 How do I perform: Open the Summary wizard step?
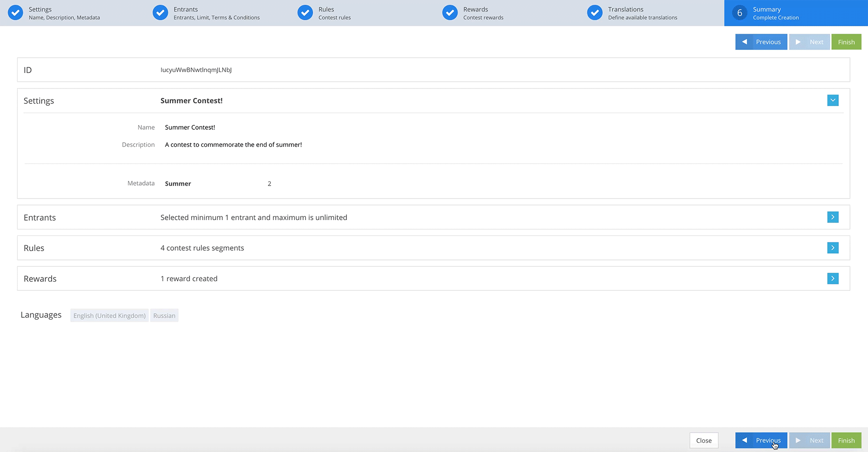(x=776, y=13)
